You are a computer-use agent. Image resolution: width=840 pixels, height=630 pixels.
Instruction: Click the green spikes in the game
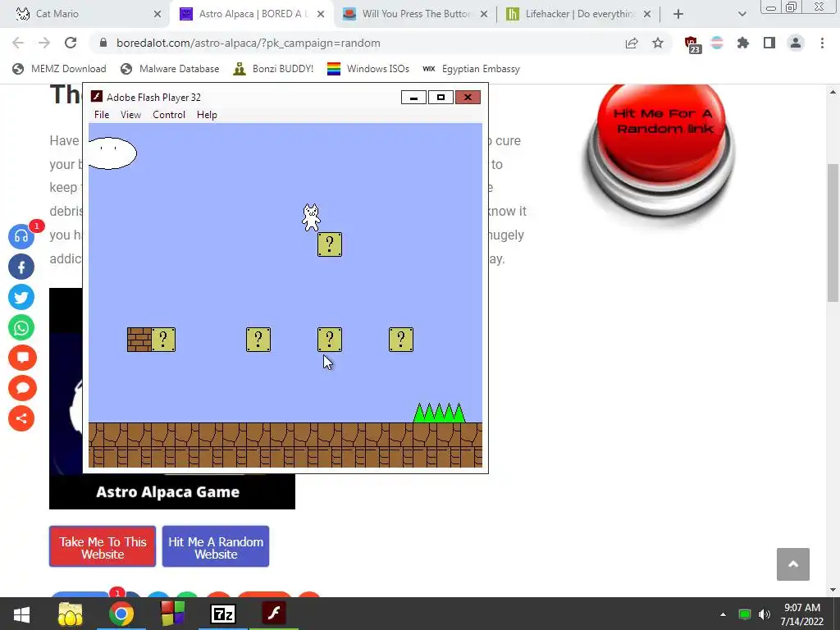point(440,413)
